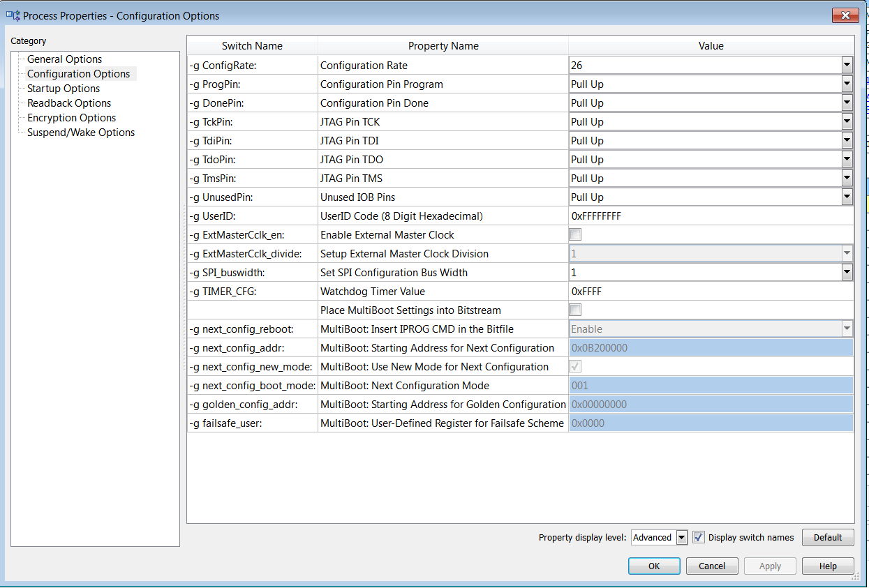Click the Default button

(828, 537)
